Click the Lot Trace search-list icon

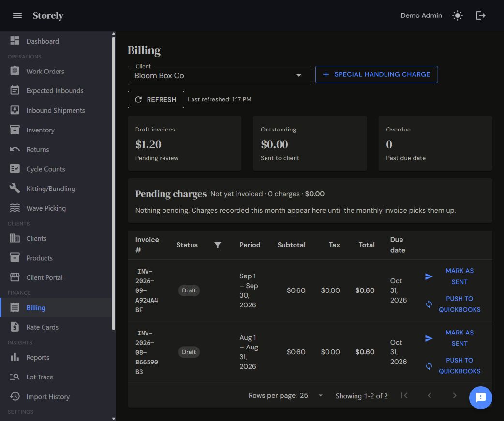point(15,377)
